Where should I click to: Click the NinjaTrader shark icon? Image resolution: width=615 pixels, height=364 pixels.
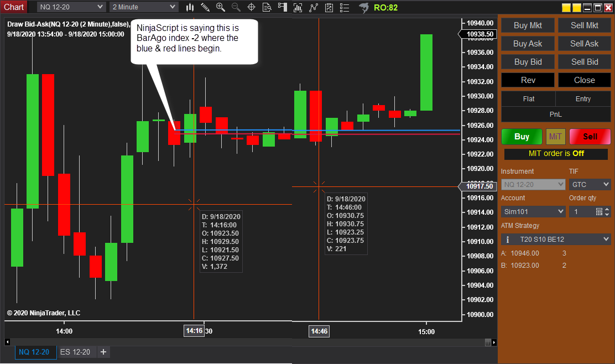[x=363, y=7]
